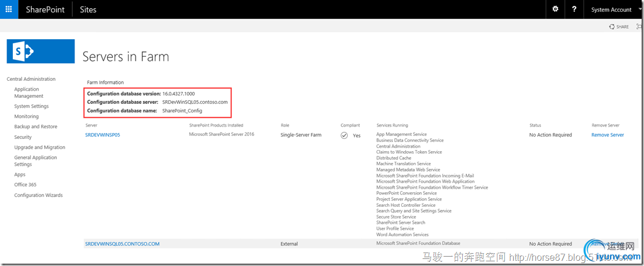Select database server SRDevWinSQL05.contoso.com text
The width and height of the screenshot is (644, 266).
(x=195, y=102)
